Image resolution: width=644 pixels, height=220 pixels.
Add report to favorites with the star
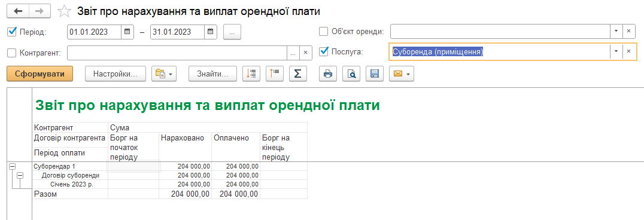click(x=64, y=11)
